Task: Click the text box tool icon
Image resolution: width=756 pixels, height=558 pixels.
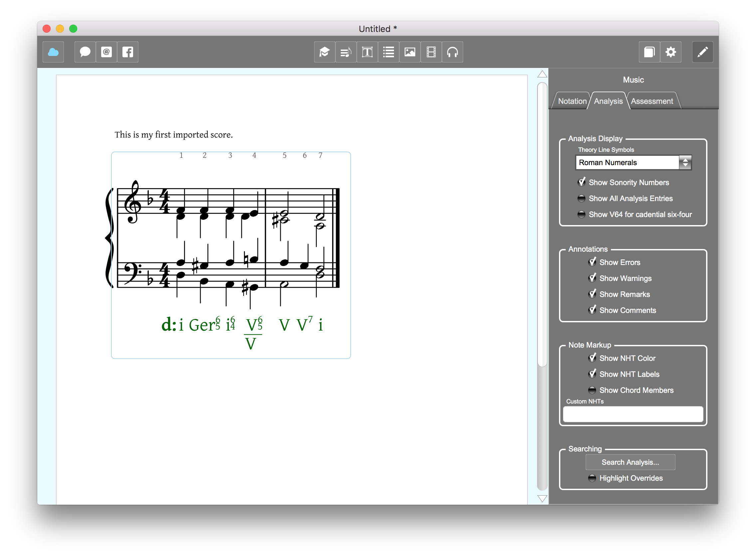Action: click(367, 52)
